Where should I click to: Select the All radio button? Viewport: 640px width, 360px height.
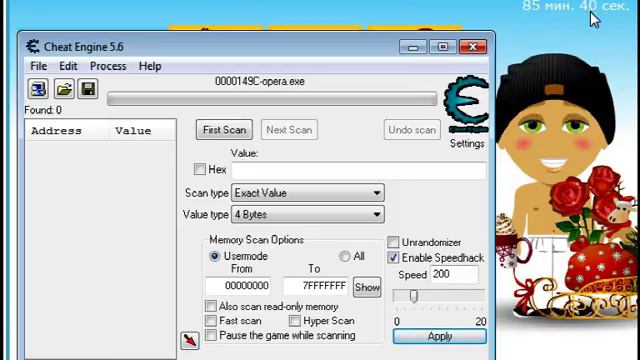point(345,256)
